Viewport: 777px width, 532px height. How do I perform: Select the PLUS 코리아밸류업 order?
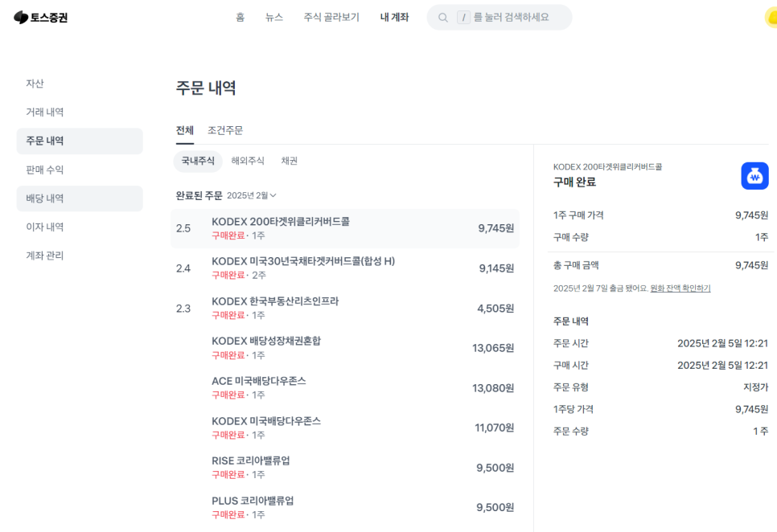click(x=345, y=508)
